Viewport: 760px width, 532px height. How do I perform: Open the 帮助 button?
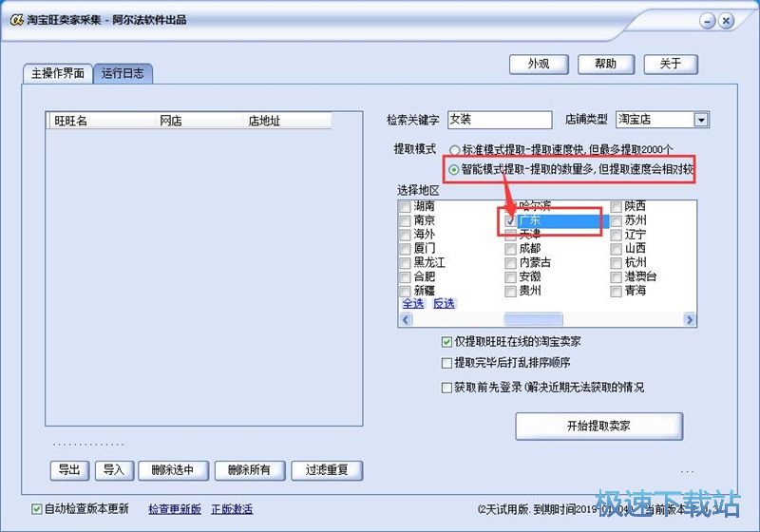coord(605,64)
